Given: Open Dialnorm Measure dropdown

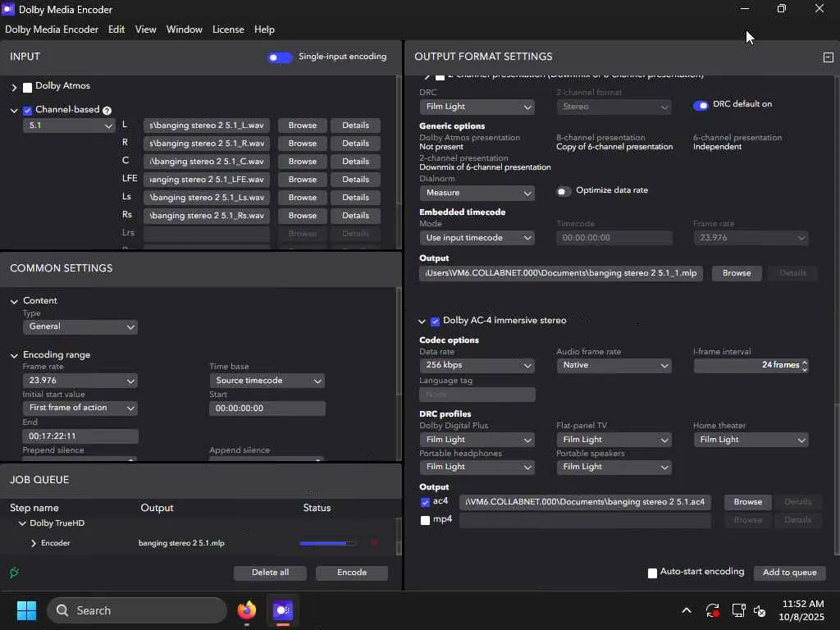Looking at the screenshot, I should pos(477,193).
